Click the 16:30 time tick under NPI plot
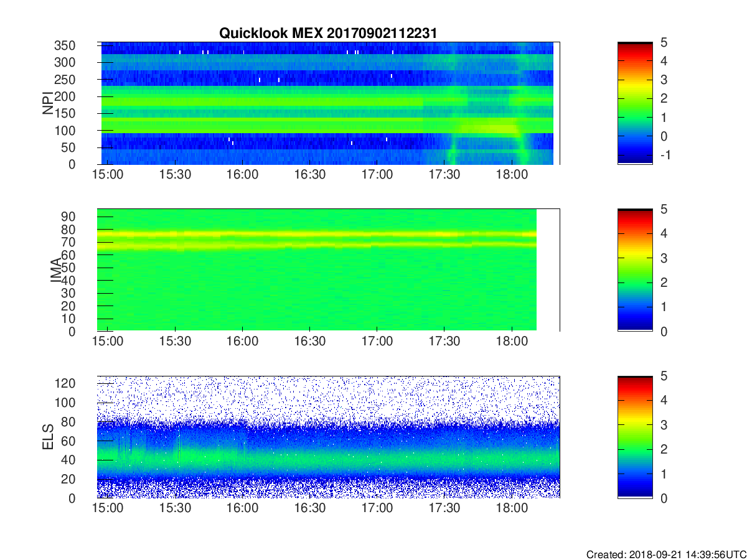 click(x=310, y=176)
